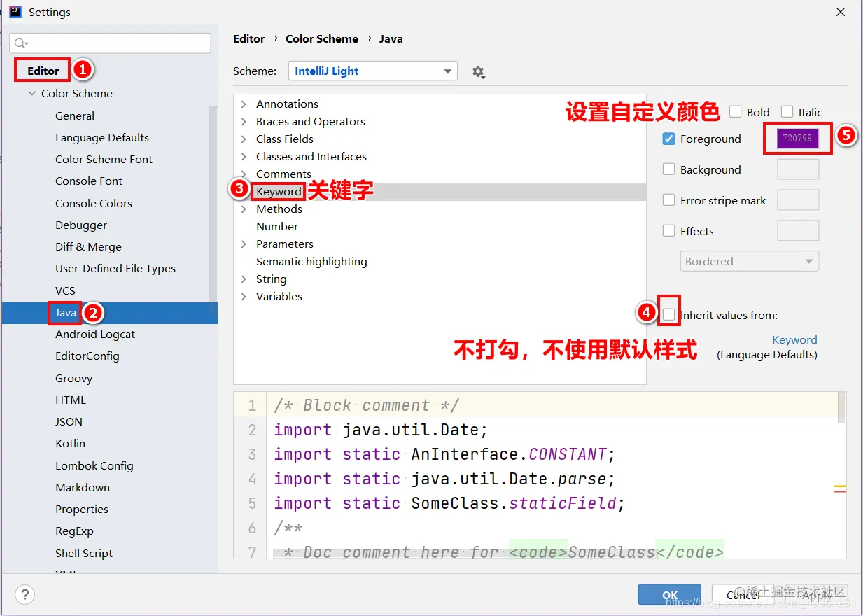The image size is (863, 616).
Task: Expand the Annotations category
Action: pos(244,104)
